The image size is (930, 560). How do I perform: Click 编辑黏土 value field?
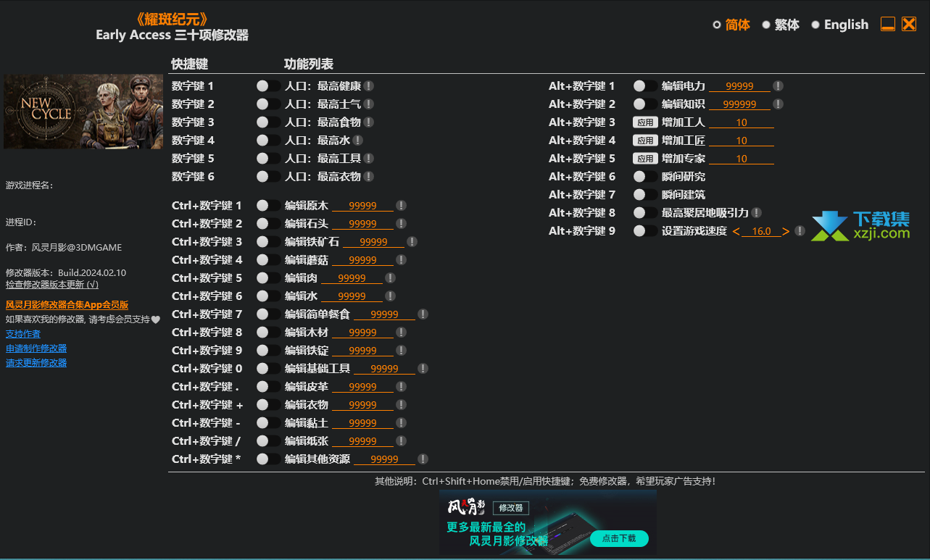pyautogui.click(x=362, y=422)
